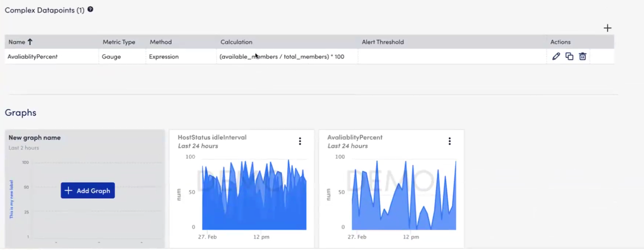Click the Complex Datapoints (1) heading
This screenshot has height=250, width=644.
(x=44, y=10)
